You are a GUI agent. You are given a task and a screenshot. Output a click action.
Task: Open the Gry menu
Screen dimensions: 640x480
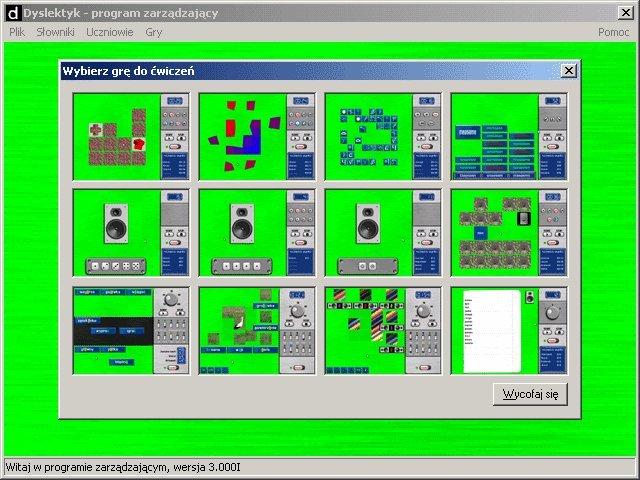pyautogui.click(x=153, y=32)
